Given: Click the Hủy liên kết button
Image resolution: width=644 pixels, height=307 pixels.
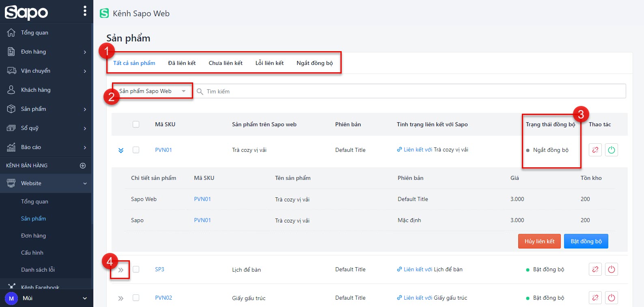Looking at the screenshot, I should [x=539, y=241].
